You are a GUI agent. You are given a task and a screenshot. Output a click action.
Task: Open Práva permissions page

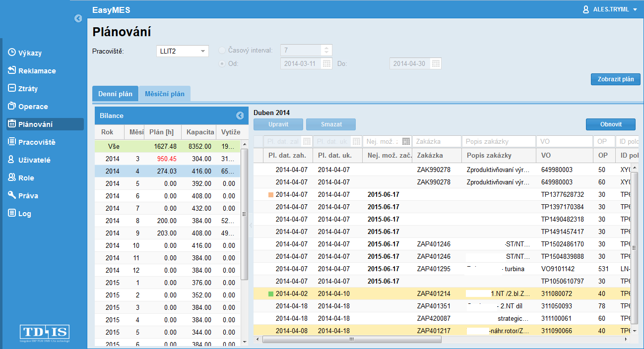(28, 196)
